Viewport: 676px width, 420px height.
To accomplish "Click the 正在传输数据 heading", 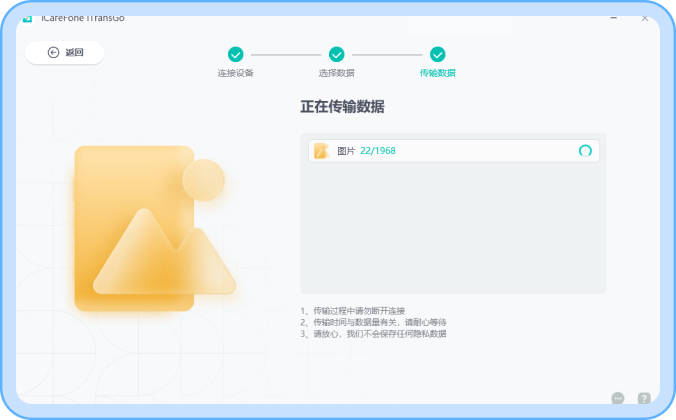I will [342, 107].
